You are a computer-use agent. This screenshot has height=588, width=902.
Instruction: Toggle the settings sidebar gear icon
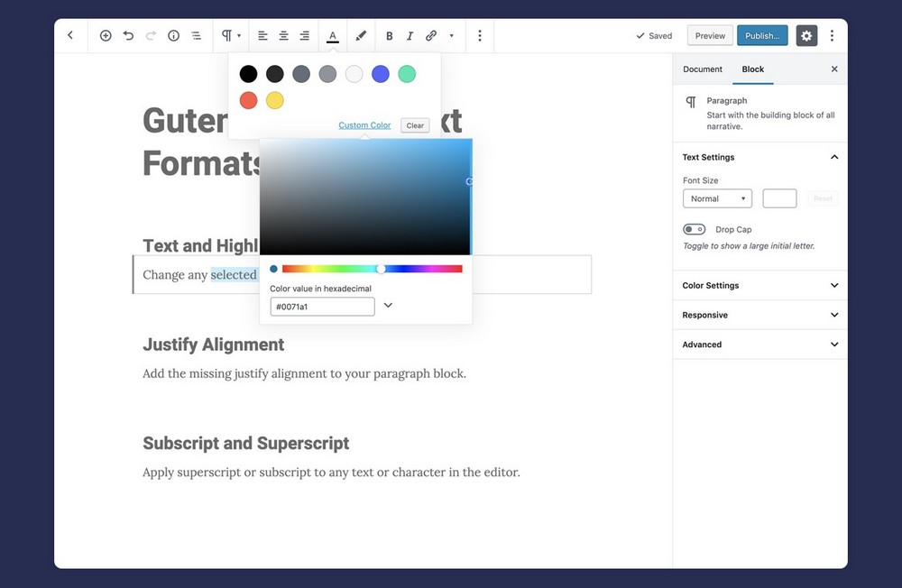tap(806, 36)
